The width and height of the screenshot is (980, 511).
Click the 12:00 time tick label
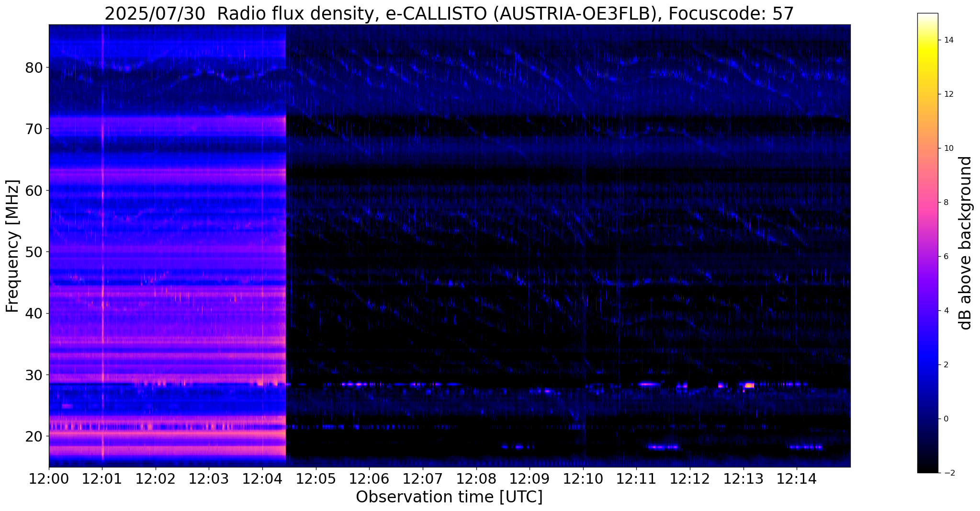pos(49,479)
